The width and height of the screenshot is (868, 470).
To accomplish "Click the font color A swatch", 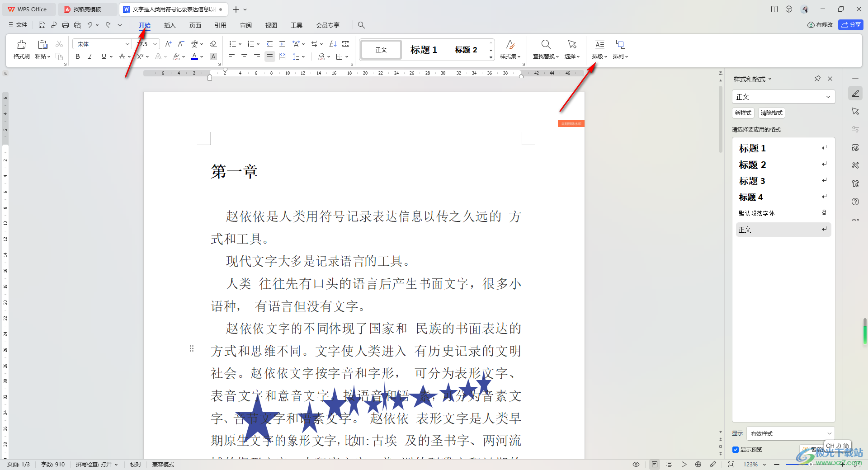I will pyautogui.click(x=194, y=56).
